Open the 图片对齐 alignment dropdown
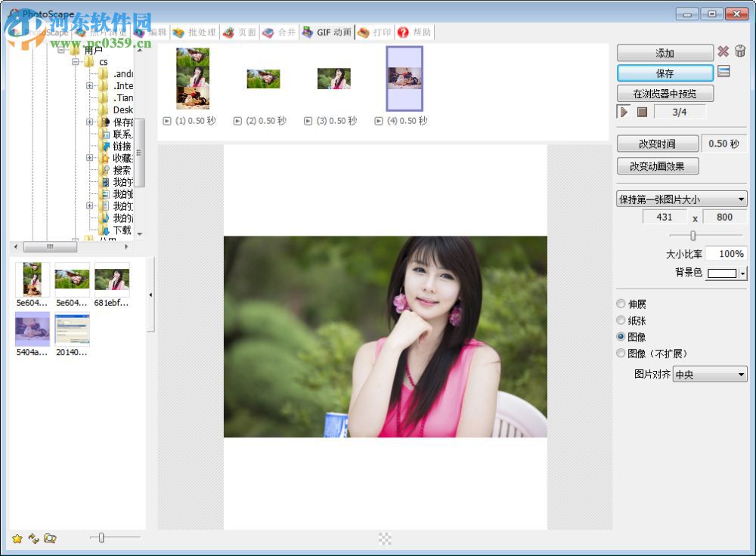756x556 pixels. [x=709, y=374]
